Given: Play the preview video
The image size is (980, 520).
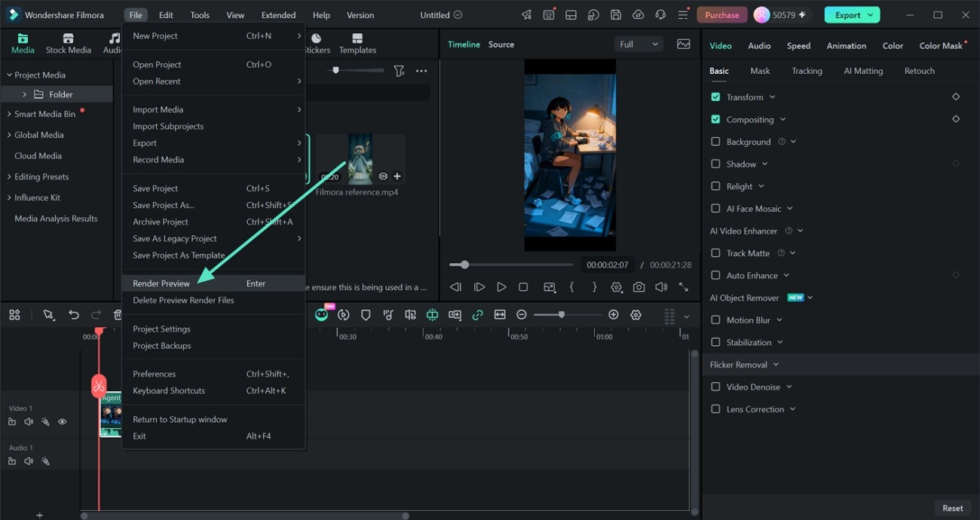Looking at the screenshot, I should point(501,287).
